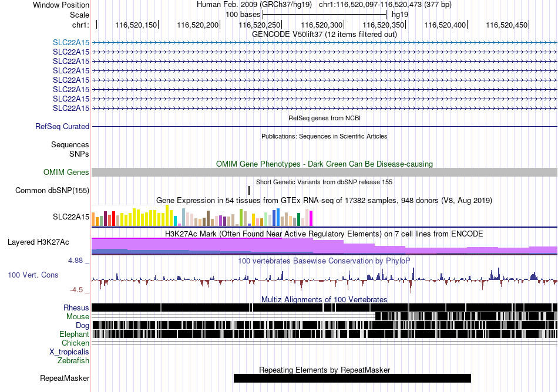This screenshot has height=392, width=558.
Task: Click the purple H3K27Ac signal area
Action: [325, 246]
